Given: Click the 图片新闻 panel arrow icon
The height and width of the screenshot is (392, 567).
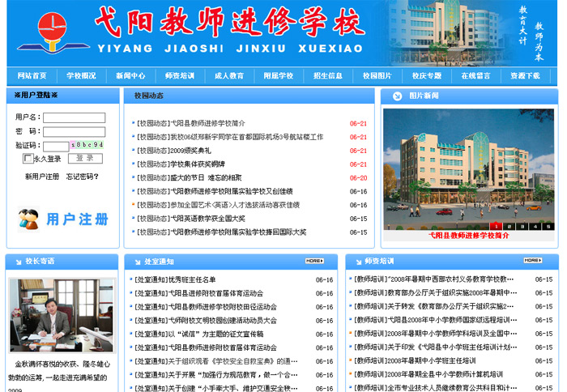Looking at the screenshot, I should (397, 96).
